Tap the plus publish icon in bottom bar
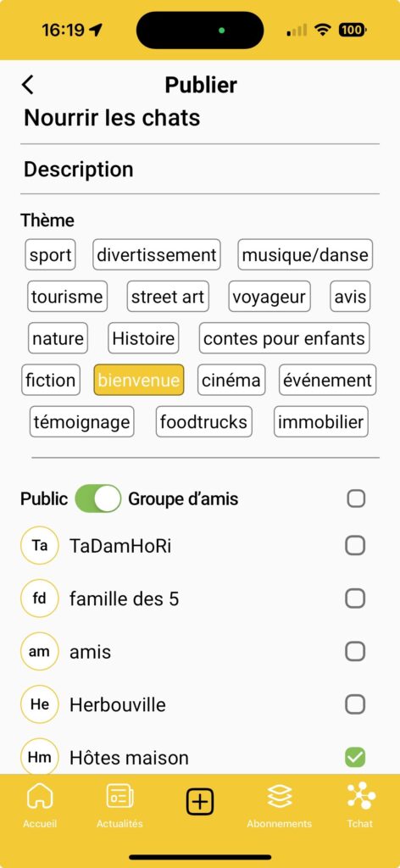The image size is (400, 868). pos(200,802)
